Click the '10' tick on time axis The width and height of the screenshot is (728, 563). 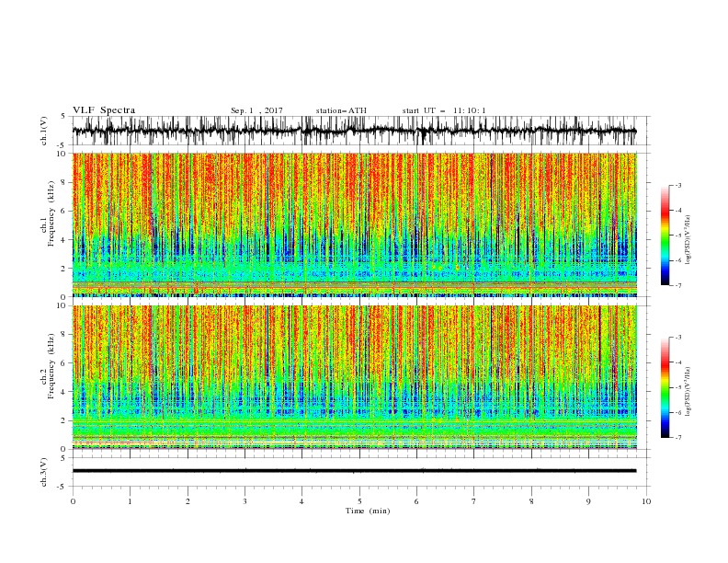[x=646, y=501]
